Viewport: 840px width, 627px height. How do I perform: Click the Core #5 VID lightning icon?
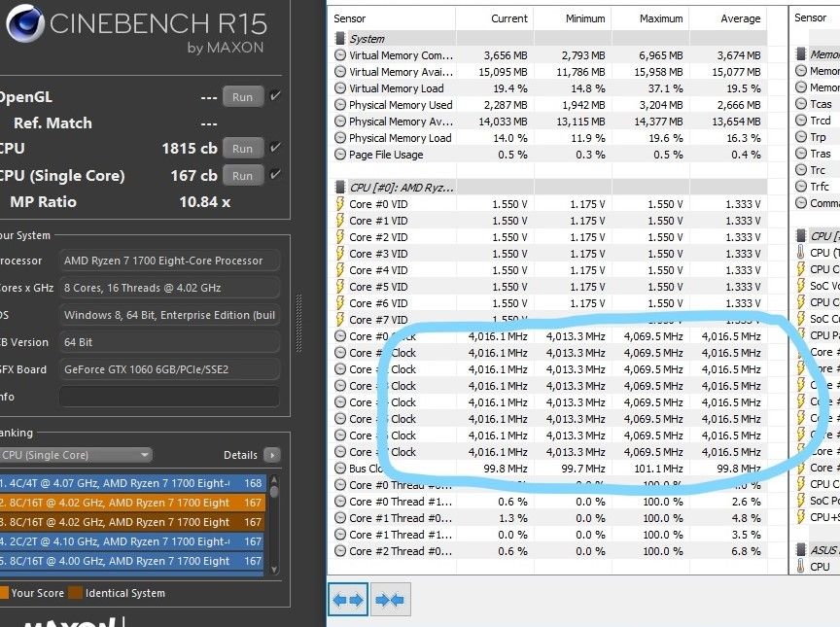[339, 287]
